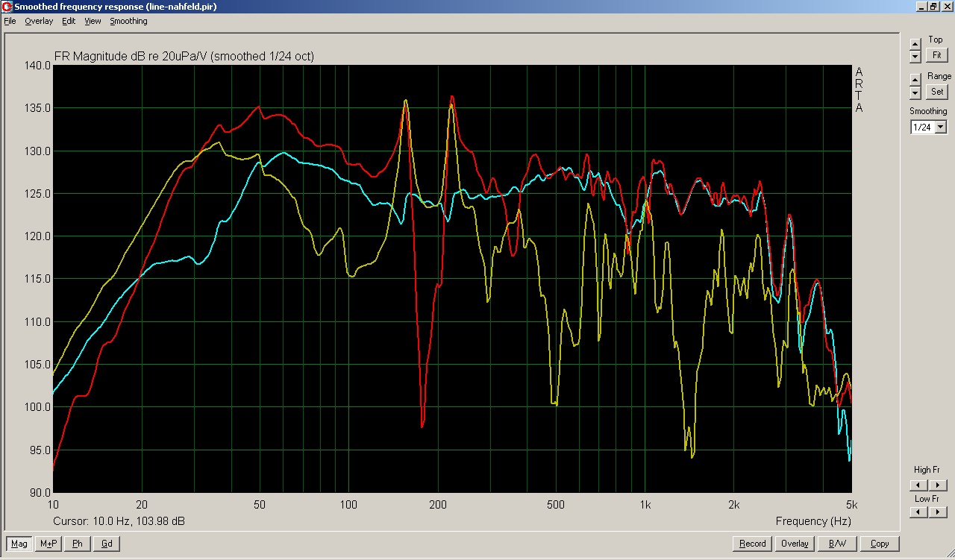
Task: Open the File menu
Action: coord(10,21)
